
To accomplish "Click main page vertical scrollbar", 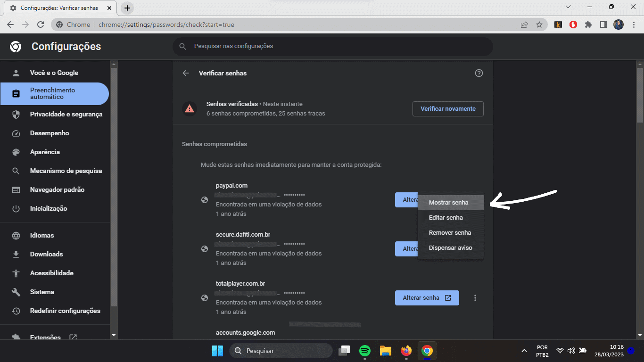I will coord(640,96).
